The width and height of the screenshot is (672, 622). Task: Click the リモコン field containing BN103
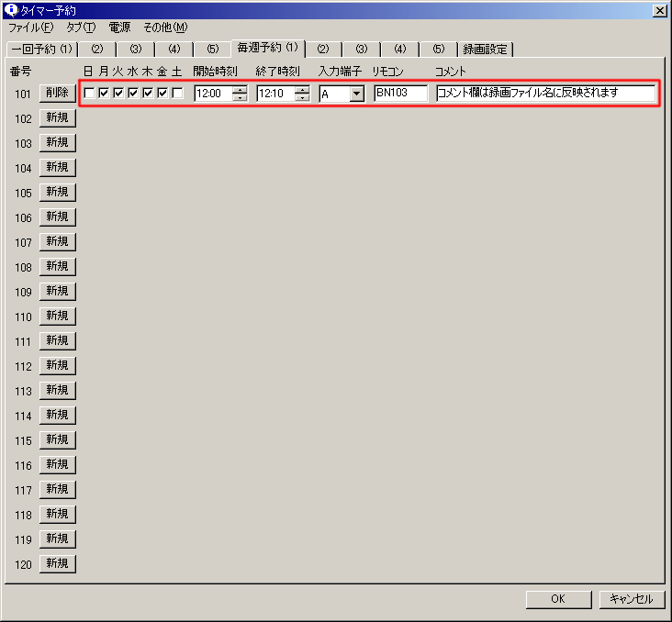[401, 93]
